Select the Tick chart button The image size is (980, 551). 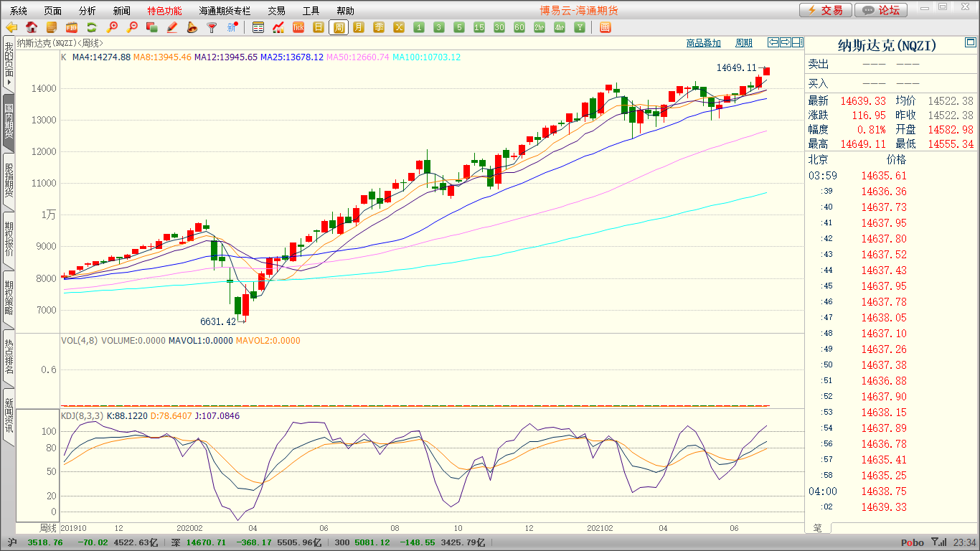coord(298,27)
